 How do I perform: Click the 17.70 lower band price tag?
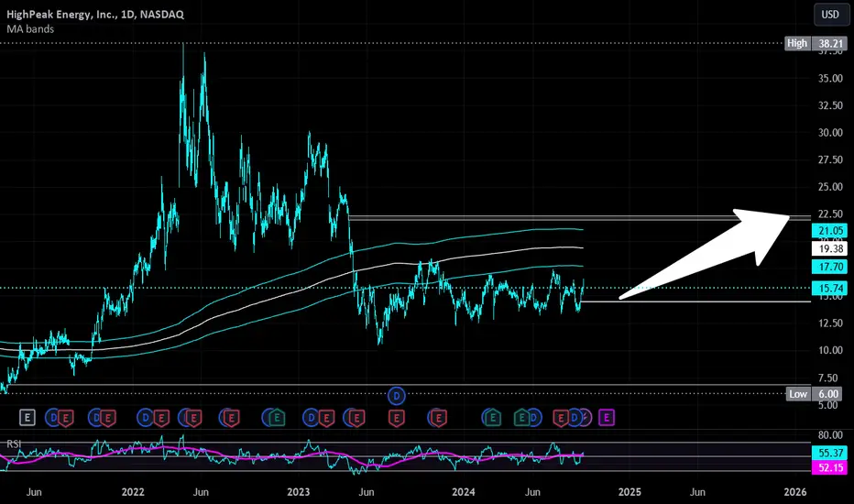[829, 267]
